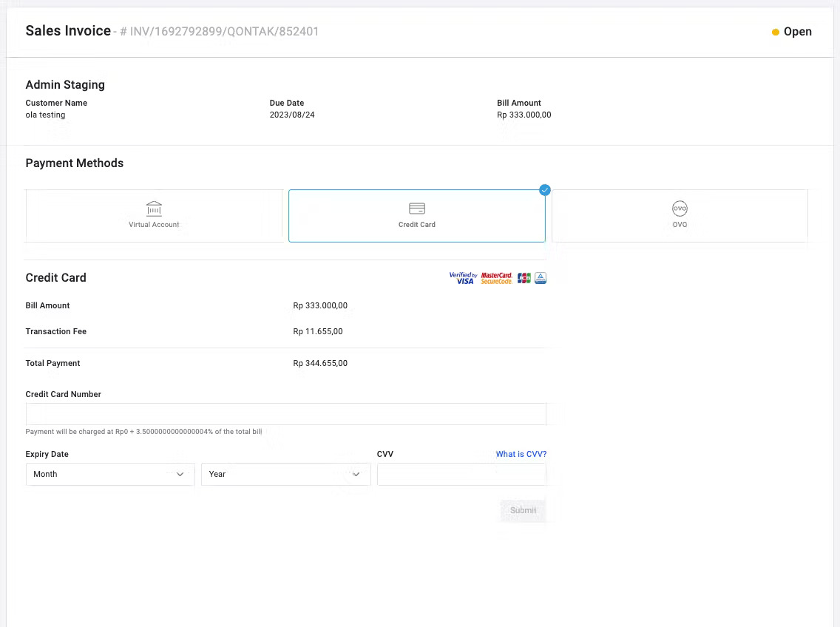840x627 pixels.
Task: Click the invoice number INV/1692792899/QONTAK/852401
Action: [224, 32]
